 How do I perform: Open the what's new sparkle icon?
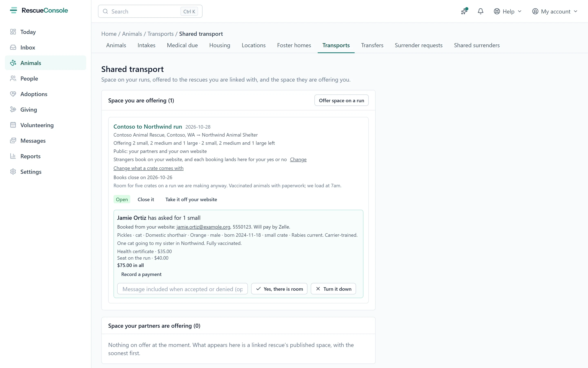point(464,11)
